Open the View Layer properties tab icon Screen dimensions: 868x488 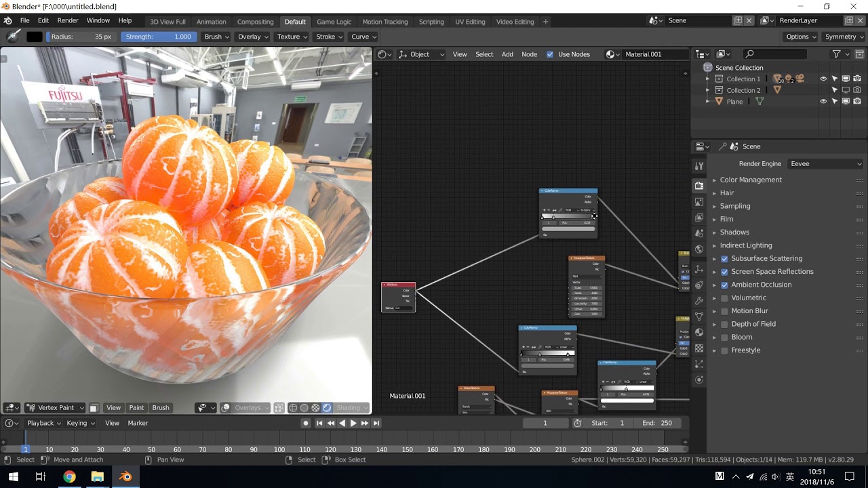pos(699,218)
